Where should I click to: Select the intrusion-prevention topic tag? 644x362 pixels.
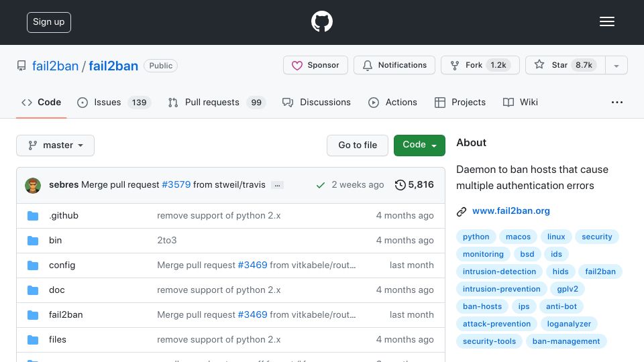(502, 289)
